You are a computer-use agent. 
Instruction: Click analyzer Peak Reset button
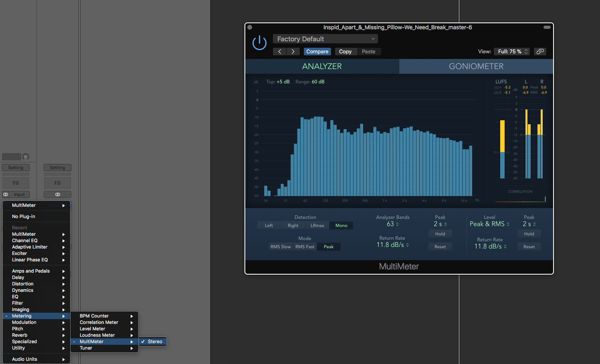click(x=440, y=247)
